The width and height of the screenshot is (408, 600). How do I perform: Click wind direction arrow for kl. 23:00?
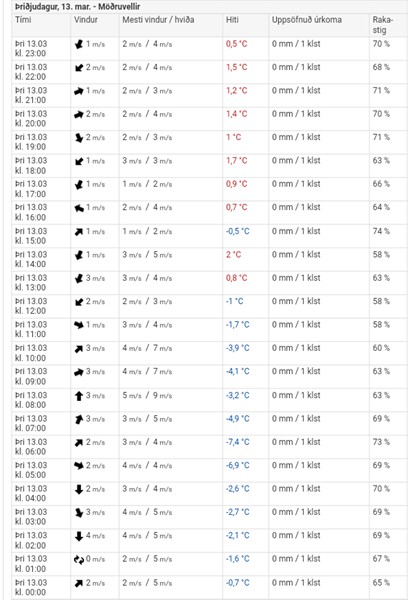click(79, 44)
